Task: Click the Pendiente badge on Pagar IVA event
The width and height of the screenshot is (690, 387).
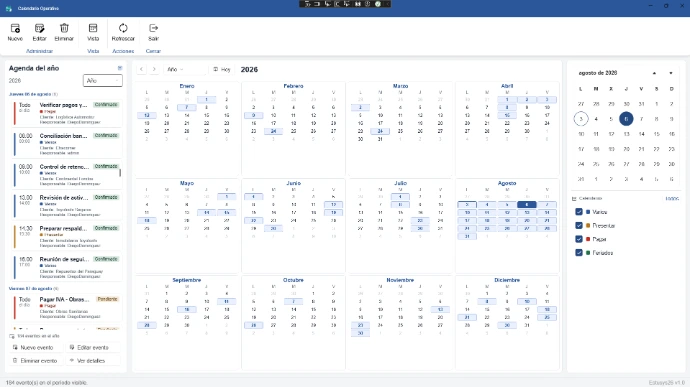Action: [107, 299]
